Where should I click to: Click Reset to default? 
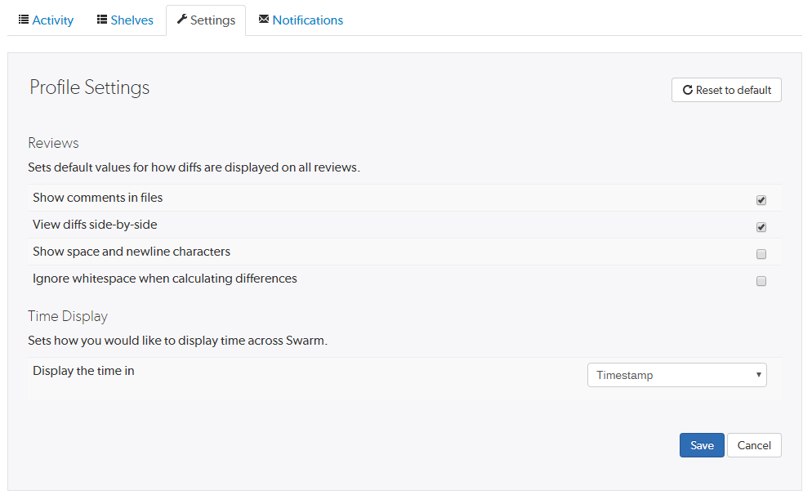725,90
